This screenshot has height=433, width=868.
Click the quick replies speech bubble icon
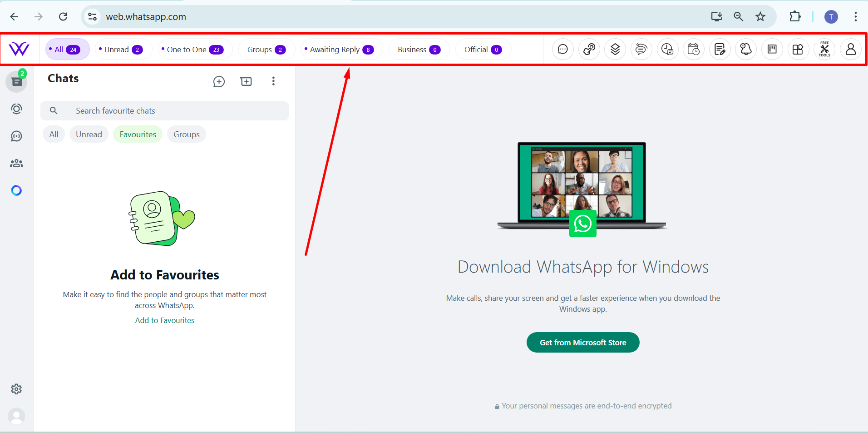coord(641,49)
